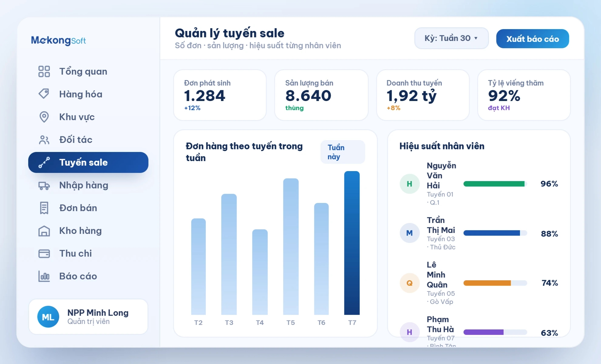Click Lê Minh Quân's Q avatar

(409, 283)
